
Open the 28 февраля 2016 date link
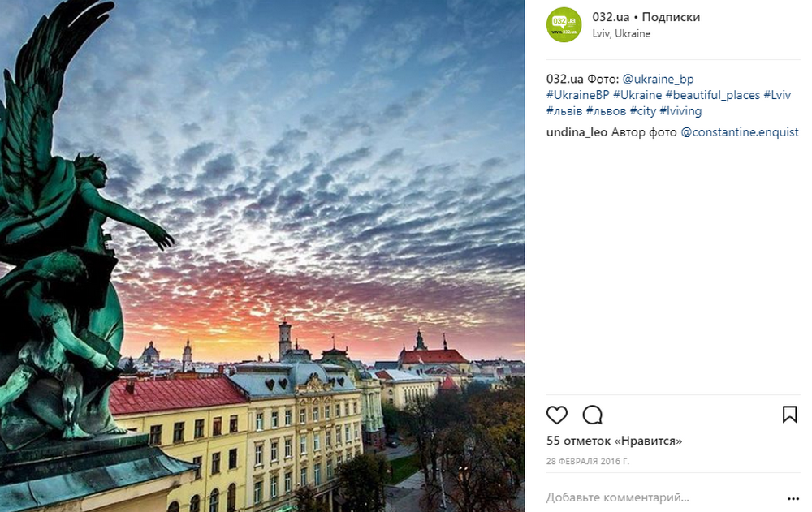pos(588,461)
